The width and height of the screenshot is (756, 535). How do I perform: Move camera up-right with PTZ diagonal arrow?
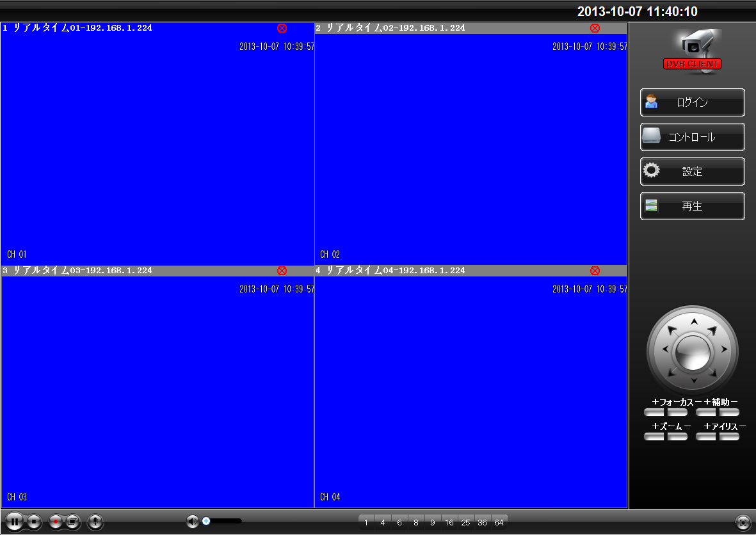point(712,330)
